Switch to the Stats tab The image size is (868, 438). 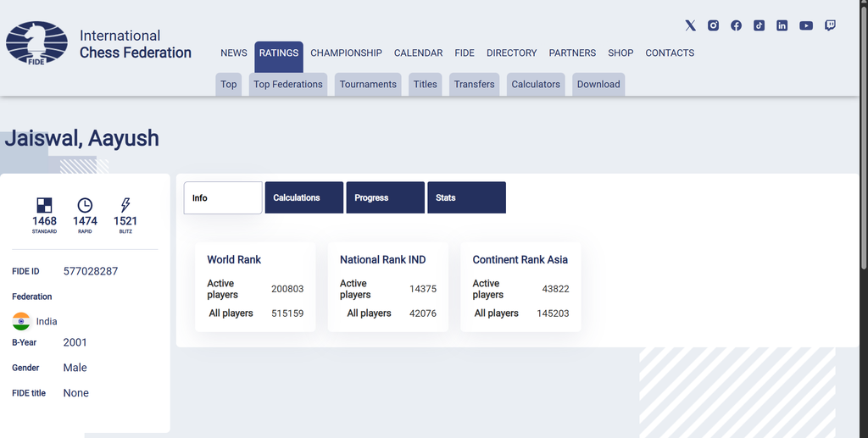[x=467, y=197]
